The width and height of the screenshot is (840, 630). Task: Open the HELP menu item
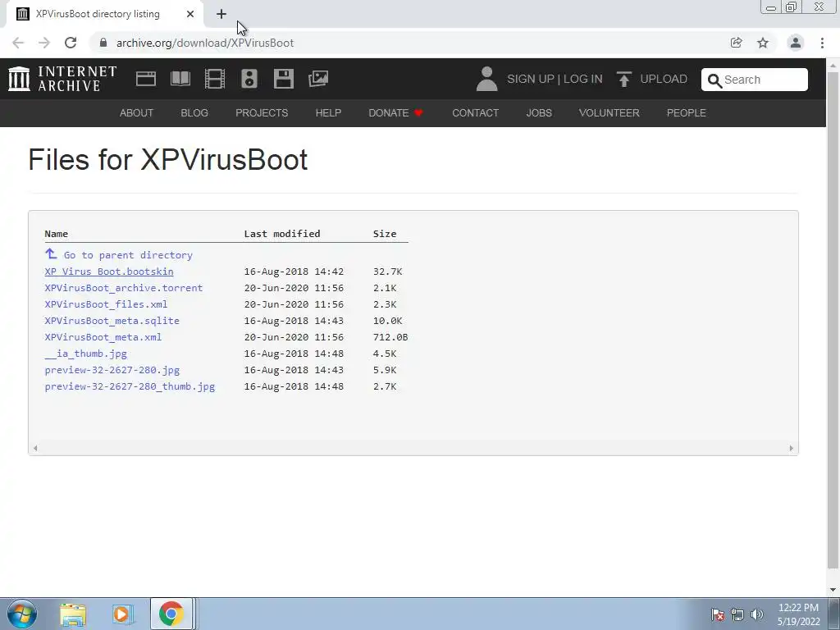point(328,113)
